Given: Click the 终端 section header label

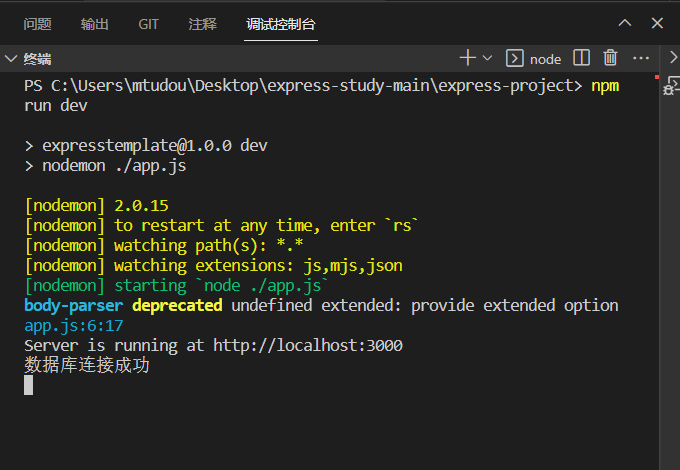Looking at the screenshot, I should coord(38,59).
